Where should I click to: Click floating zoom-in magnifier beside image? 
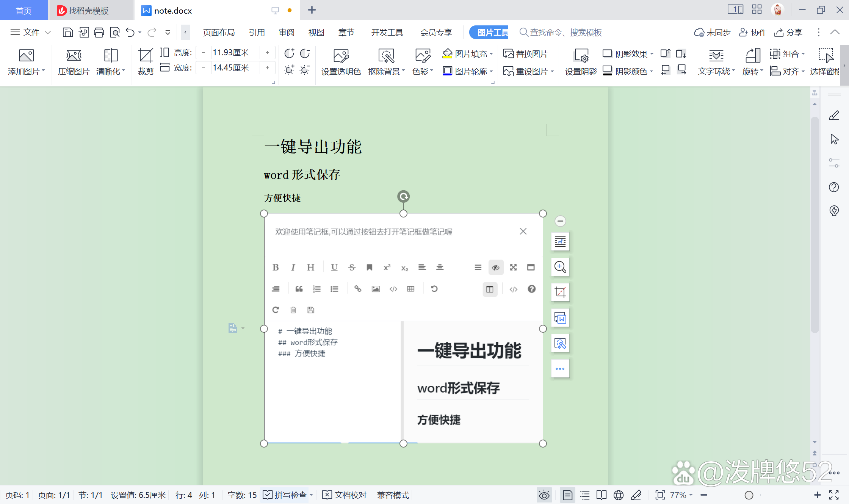(560, 267)
